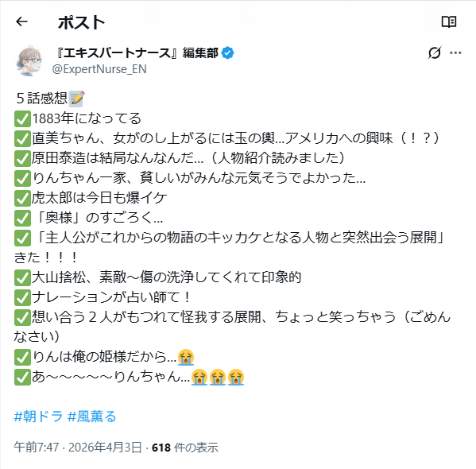Click green checkmark beside 虎太郎は今日も爆イケ

(22, 198)
